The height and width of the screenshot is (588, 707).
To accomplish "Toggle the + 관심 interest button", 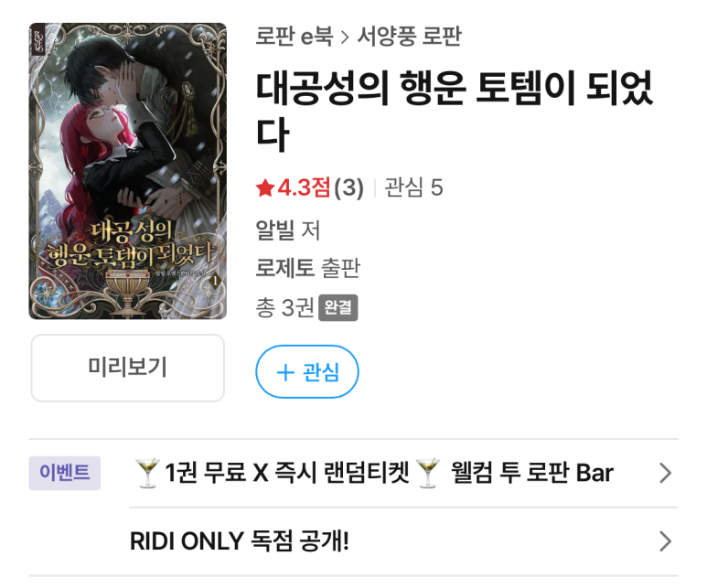I will 307,371.
